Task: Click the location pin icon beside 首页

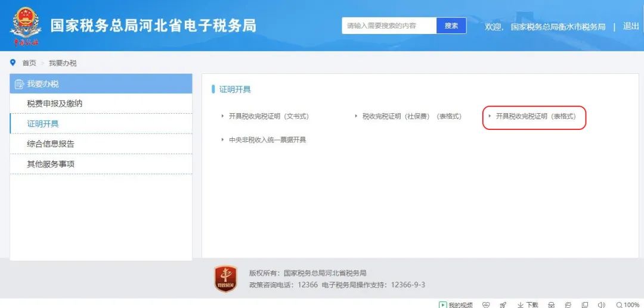Action: click(13, 63)
